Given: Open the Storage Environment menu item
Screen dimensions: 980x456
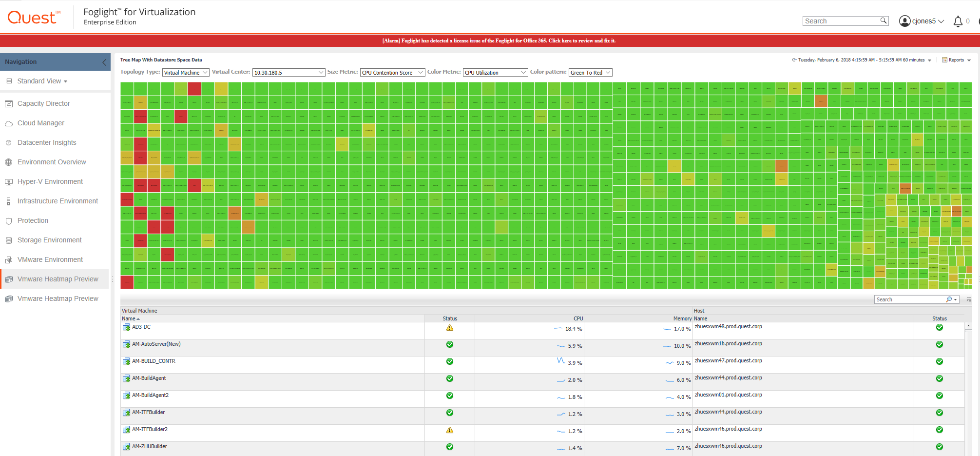Looking at the screenshot, I should click(x=49, y=240).
